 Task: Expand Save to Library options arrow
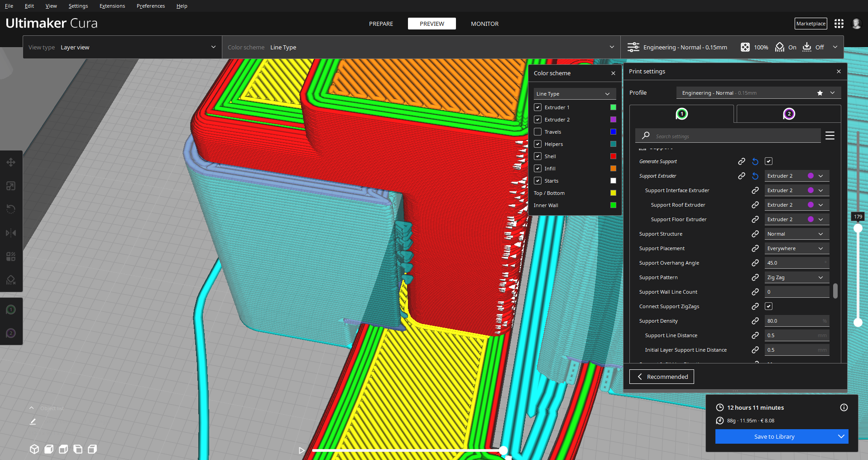(x=841, y=436)
